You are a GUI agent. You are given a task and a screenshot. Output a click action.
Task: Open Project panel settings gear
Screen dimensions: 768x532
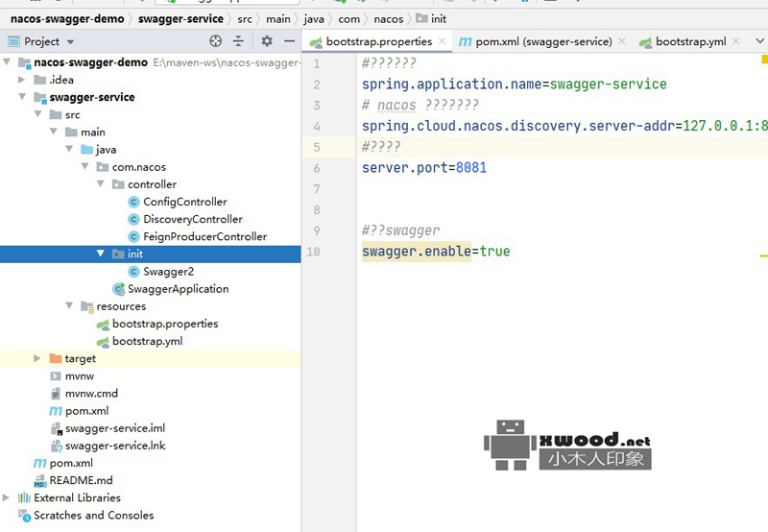[x=267, y=41]
